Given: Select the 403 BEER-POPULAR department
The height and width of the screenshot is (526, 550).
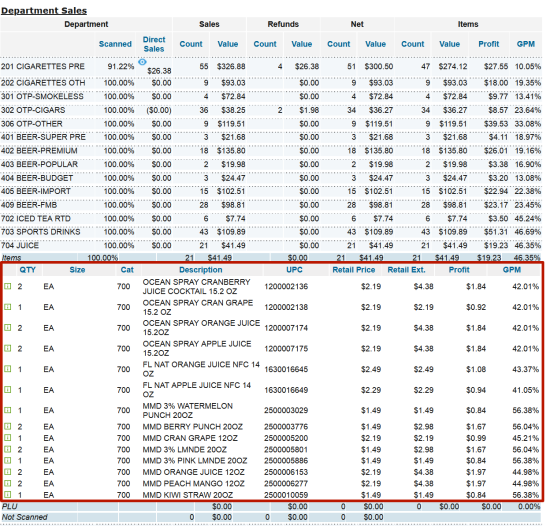Looking at the screenshot, I should (39, 164).
